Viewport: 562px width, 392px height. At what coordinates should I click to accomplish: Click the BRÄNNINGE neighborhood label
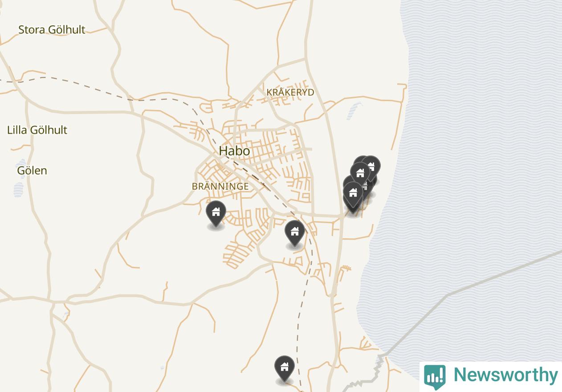[220, 186]
